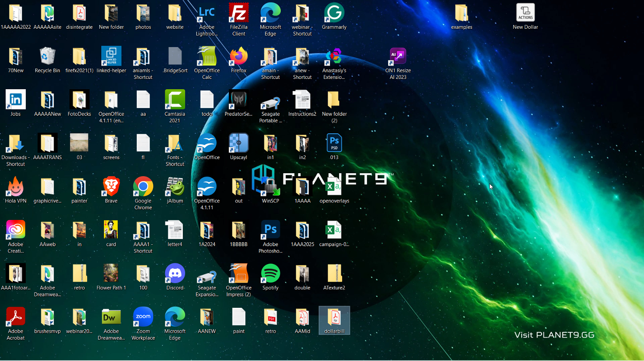Click the Zoom Workplace shortcut
Image resolution: width=644 pixels, height=361 pixels.
143,318
